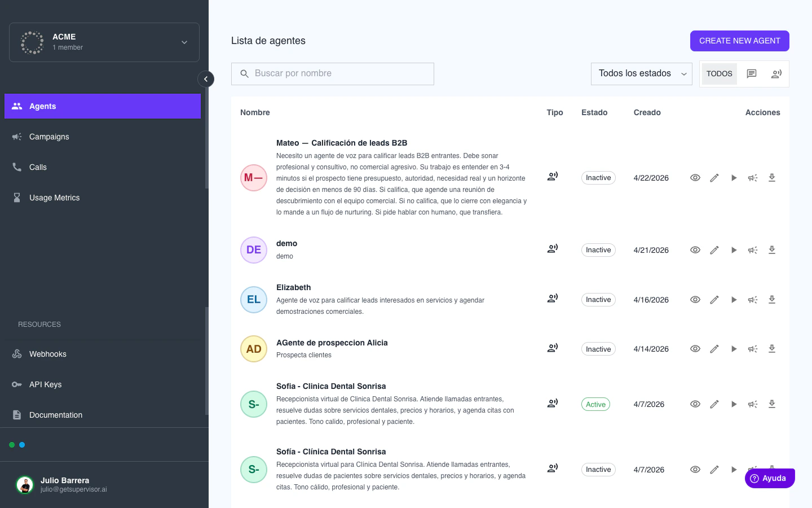This screenshot has width=812, height=508.
Task: Click the Nombre column header
Action: pyautogui.click(x=255, y=112)
